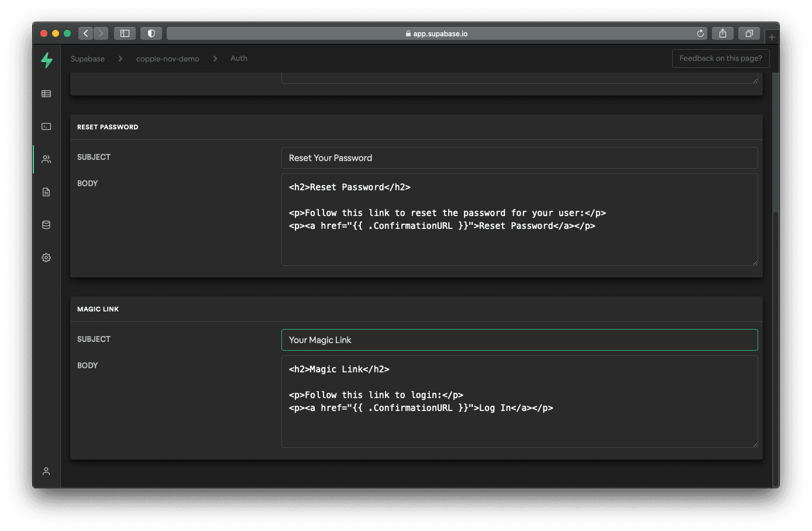Click the Supabase lightning bolt logo
812x531 pixels.
coord(47,60)
